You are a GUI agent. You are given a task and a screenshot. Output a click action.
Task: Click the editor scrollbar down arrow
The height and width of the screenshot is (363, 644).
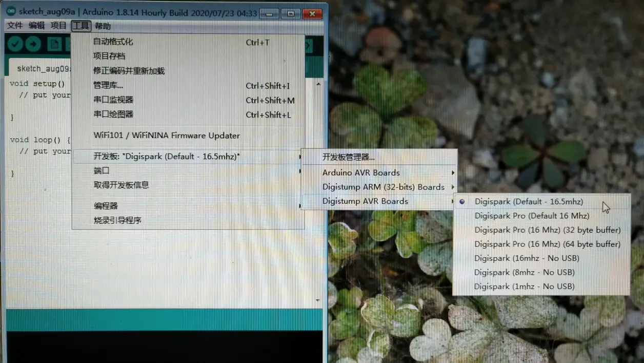(x=318, y=300)
